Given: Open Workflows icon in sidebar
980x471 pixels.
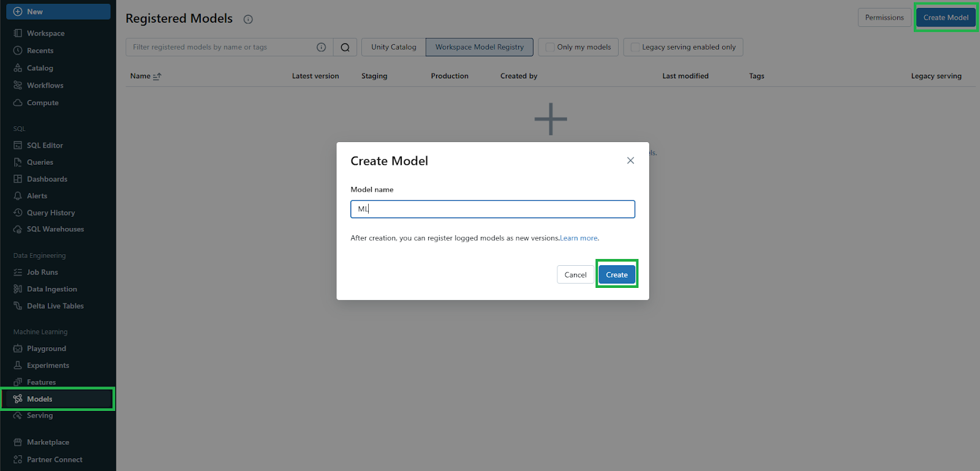Looking at the screenshot, I should (x=18, y=85).
